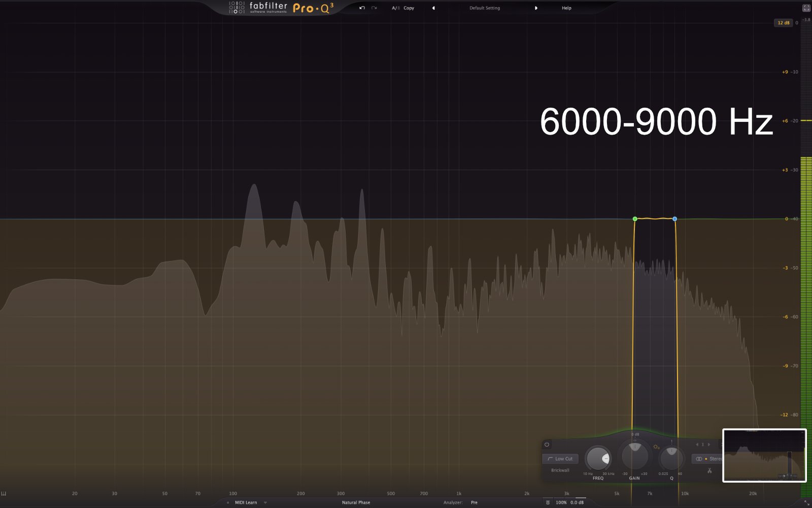Toggle the Pre analyzer option
Viewport: 812px width, 508px height.
pyautogui.click(x=474, y=502)
